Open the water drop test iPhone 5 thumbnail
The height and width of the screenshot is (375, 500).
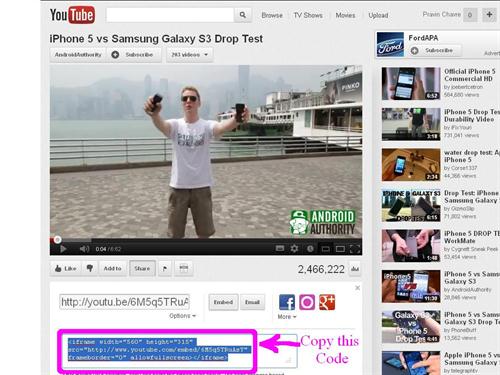(411, 165)
